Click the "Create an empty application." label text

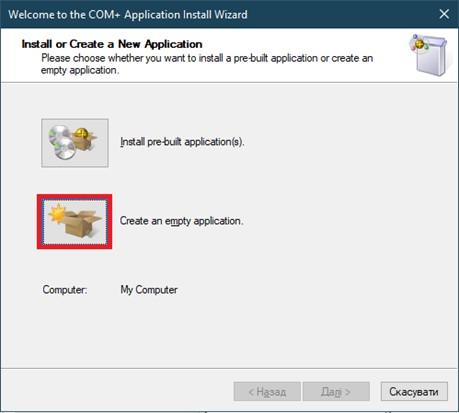181,221
